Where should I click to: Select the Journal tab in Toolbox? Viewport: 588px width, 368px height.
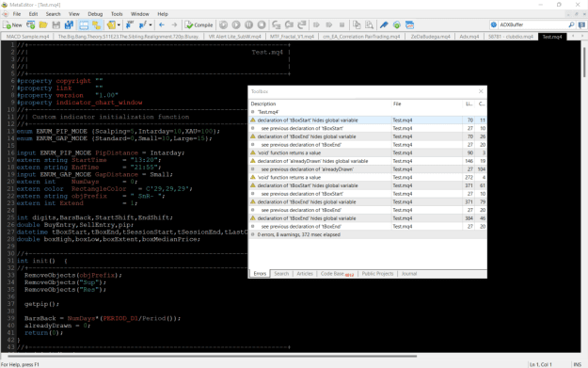(409, 274)
